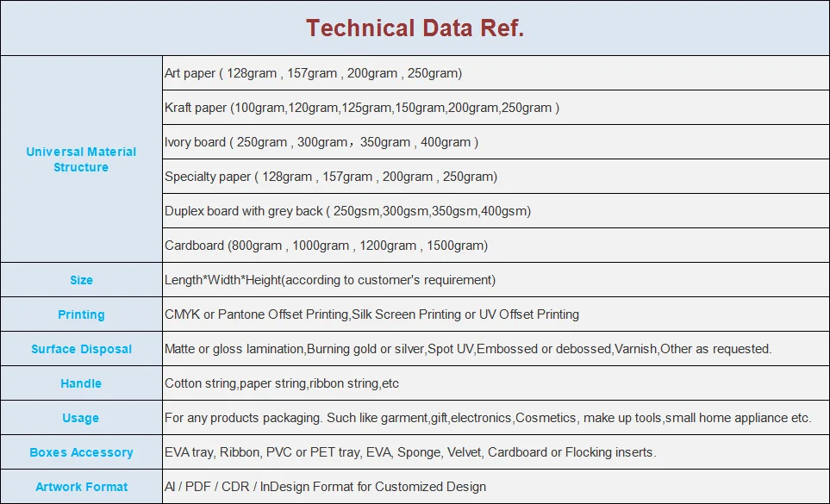Select the Kraft paper specifications row
This screenshot has height=504, width=830.
pos(496,108)
